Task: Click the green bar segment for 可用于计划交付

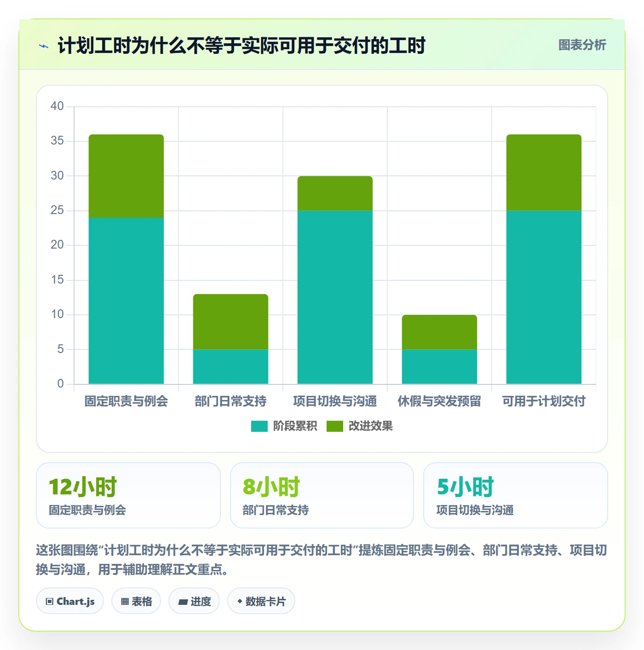Action: (544, 173)
